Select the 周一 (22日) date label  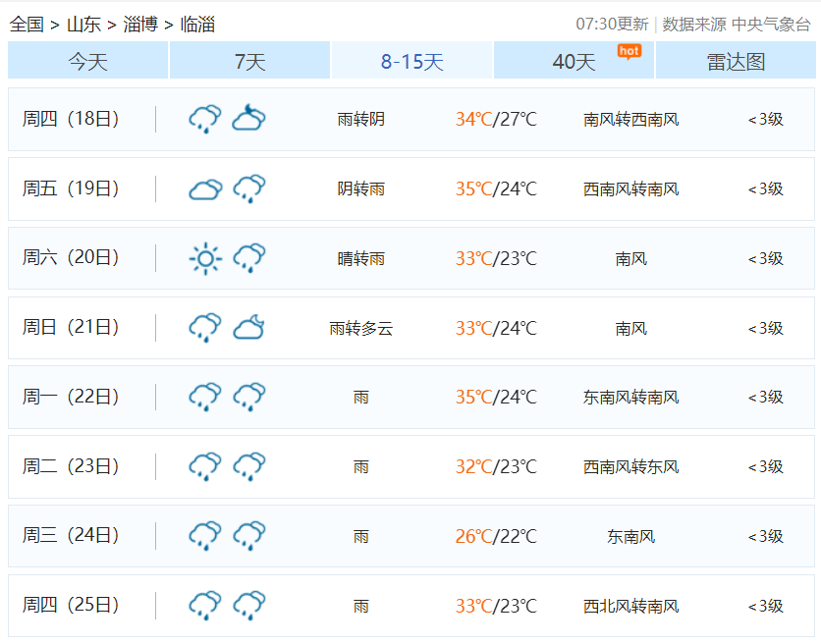(71, 397)
